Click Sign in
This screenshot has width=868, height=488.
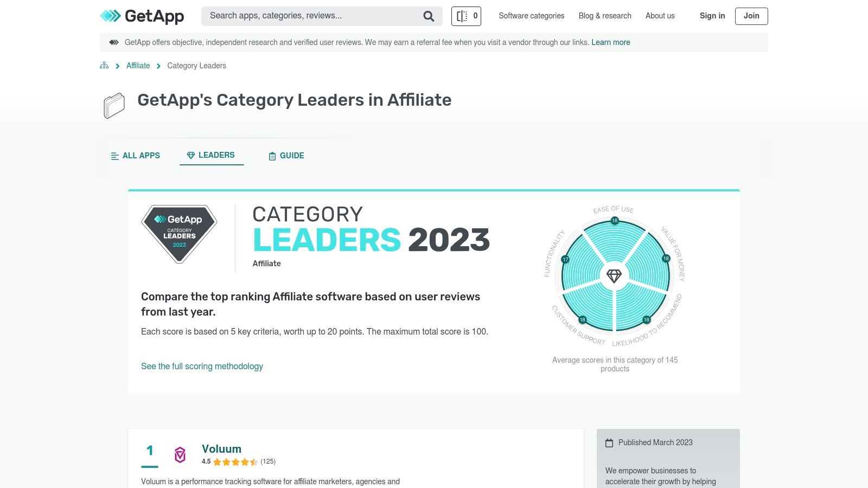tap(712, 16)
